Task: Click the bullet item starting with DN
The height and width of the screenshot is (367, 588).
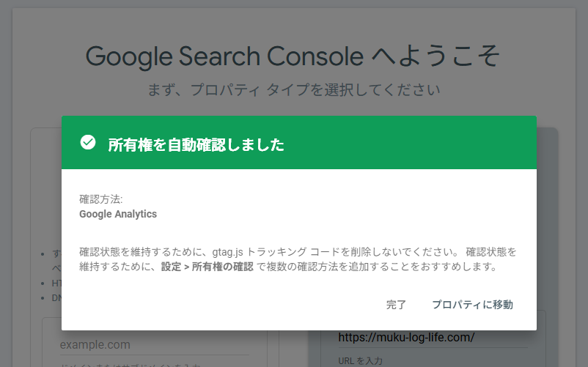Action: tap(55, 297)
